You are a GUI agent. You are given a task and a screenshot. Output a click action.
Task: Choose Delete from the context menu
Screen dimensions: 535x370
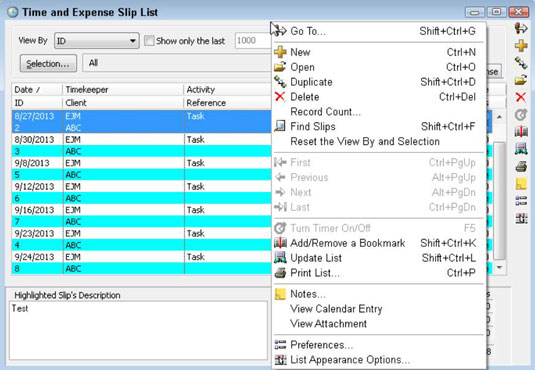(379, 97)
